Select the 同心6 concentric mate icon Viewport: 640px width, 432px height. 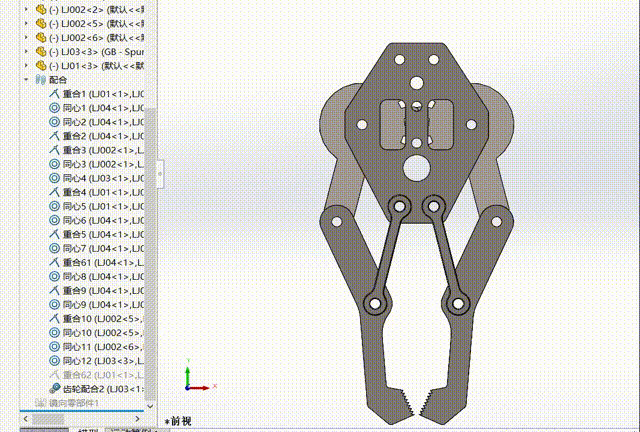pos(54,220)
